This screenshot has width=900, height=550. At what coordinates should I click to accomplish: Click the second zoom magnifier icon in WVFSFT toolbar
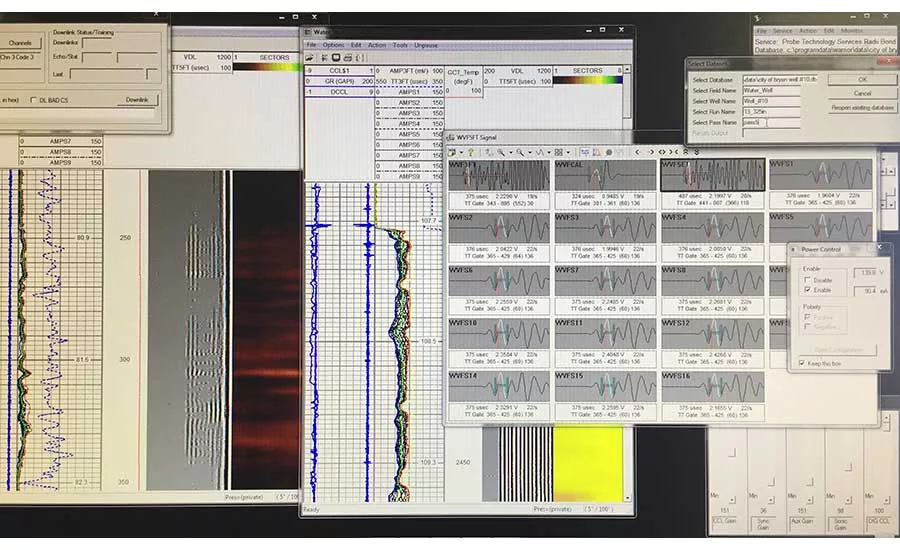click(520, 152)
